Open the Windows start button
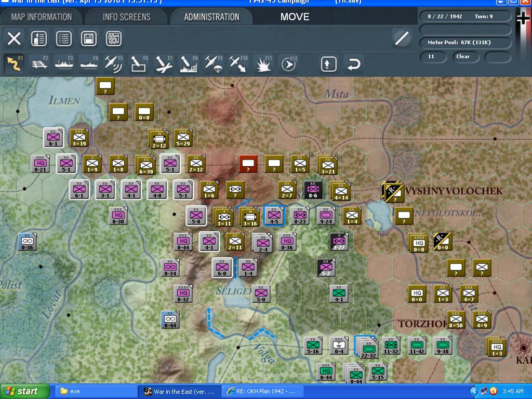This screenshot has height=399, width=532. (24, 391)
